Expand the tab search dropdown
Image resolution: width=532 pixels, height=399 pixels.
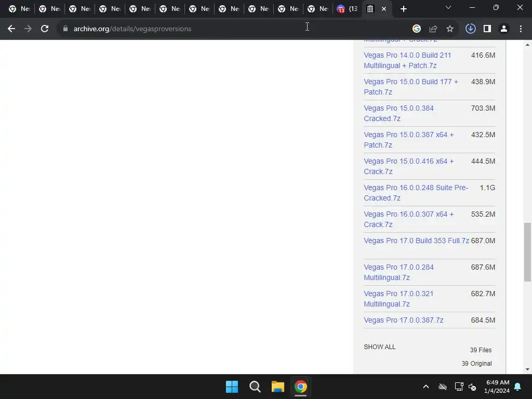(448, 7)
